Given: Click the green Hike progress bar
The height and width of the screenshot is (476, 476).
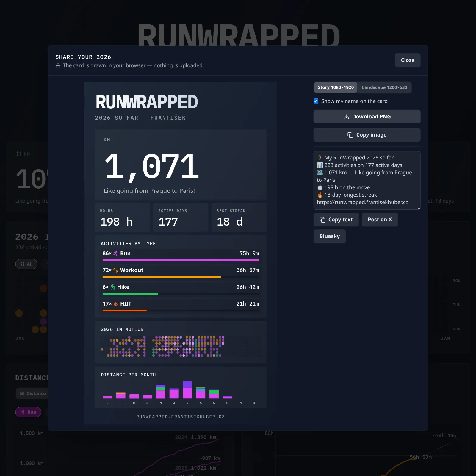Looking at the screenshot, I should (x=130, y=294).
